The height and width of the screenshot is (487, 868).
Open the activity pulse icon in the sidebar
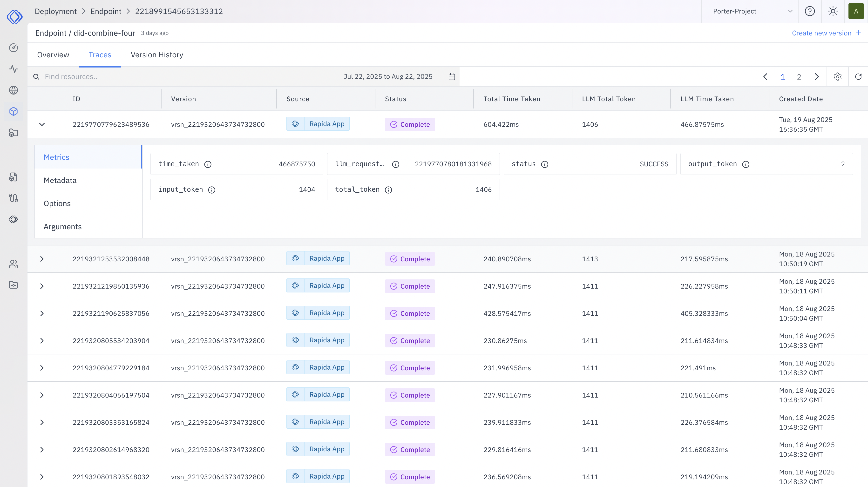[14, 69]
